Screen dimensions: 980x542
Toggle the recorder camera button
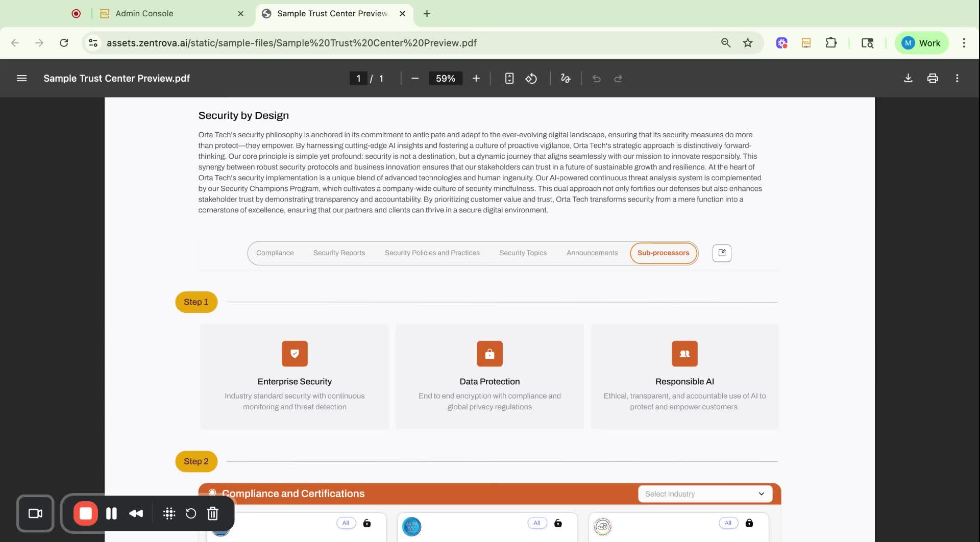(35, 513)
